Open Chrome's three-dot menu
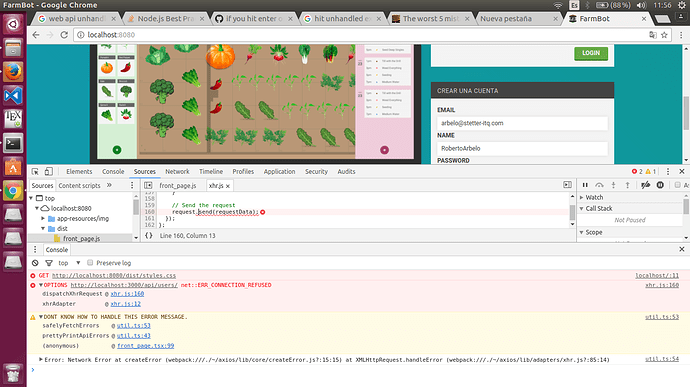The width and height of the screenshot is (690, 387). click(x=681, y=35)
